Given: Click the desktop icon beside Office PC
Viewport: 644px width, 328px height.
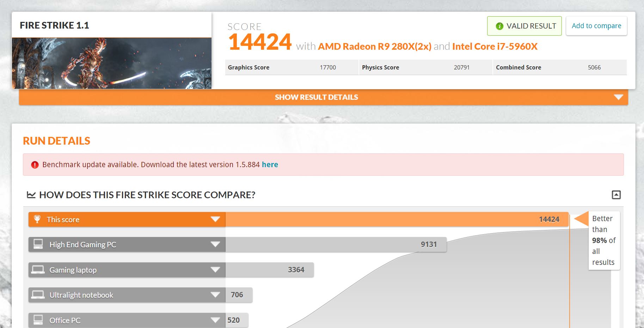Looking at the screenshot, I should [x=38, y=320].
